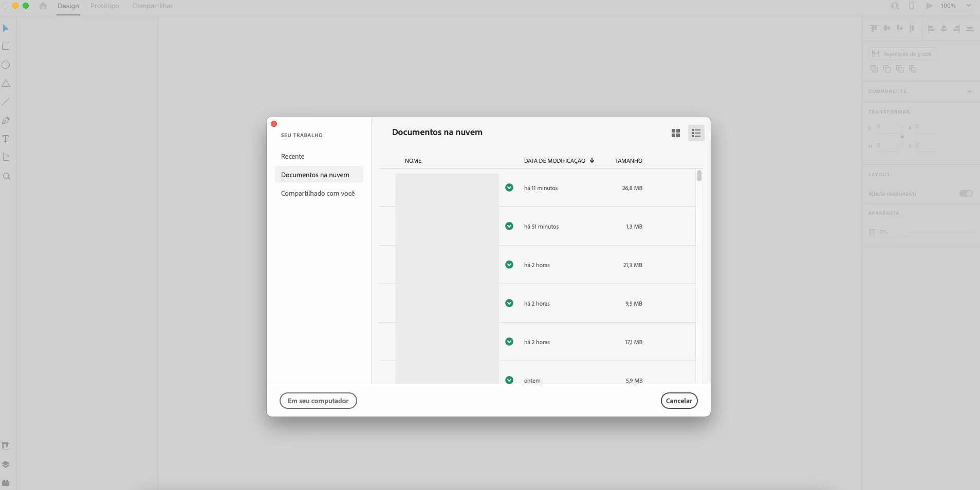This screenshot has height=490, width=980.
Task: Click sync status icon for 26,8 MB file
Action: click(x=509, y=187)
